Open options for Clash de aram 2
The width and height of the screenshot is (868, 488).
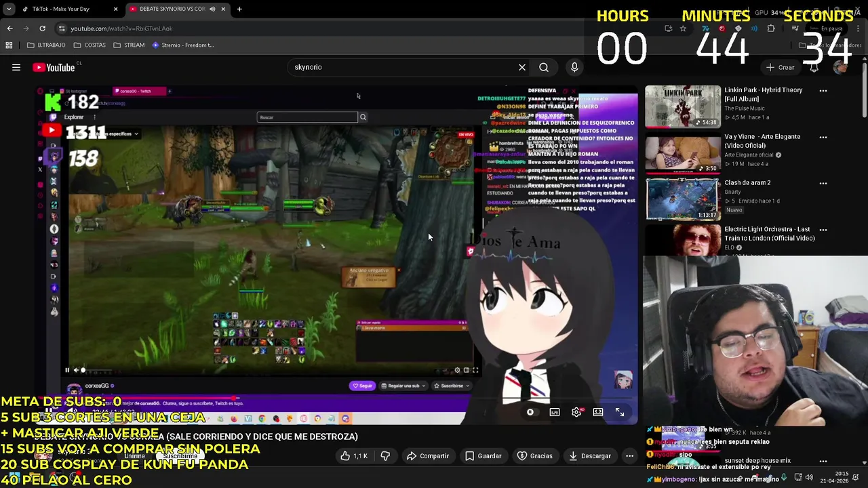[x=823, y=183]
